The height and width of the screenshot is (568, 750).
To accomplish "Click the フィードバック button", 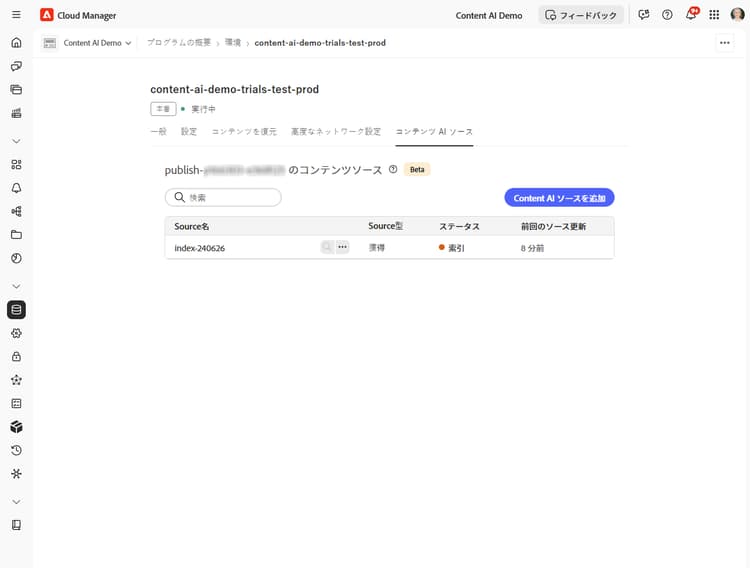I will tap(581, 15).
